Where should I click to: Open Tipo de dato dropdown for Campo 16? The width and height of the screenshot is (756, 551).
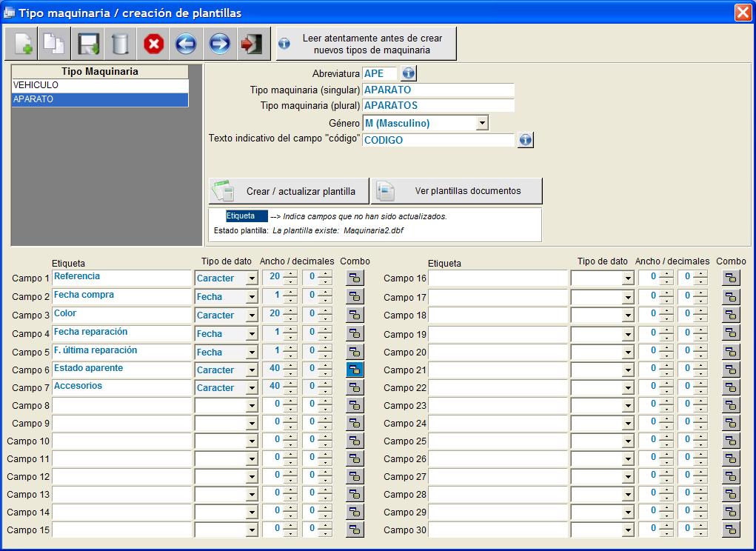tap(628, 278)
